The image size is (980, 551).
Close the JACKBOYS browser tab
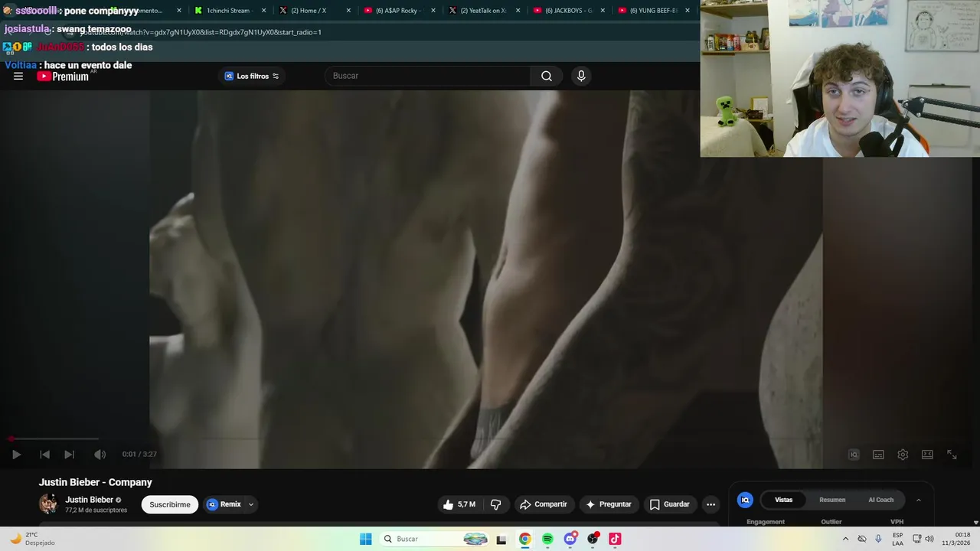[x=603, y=11]
